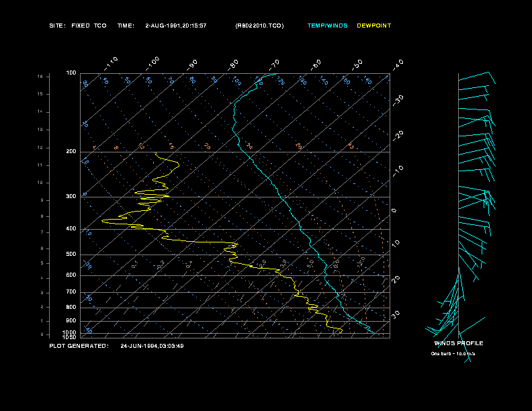The width and height of the screenshot is (532, 411).
Task: Click the '200' pressure level label
Action: [x=71, y=152]
